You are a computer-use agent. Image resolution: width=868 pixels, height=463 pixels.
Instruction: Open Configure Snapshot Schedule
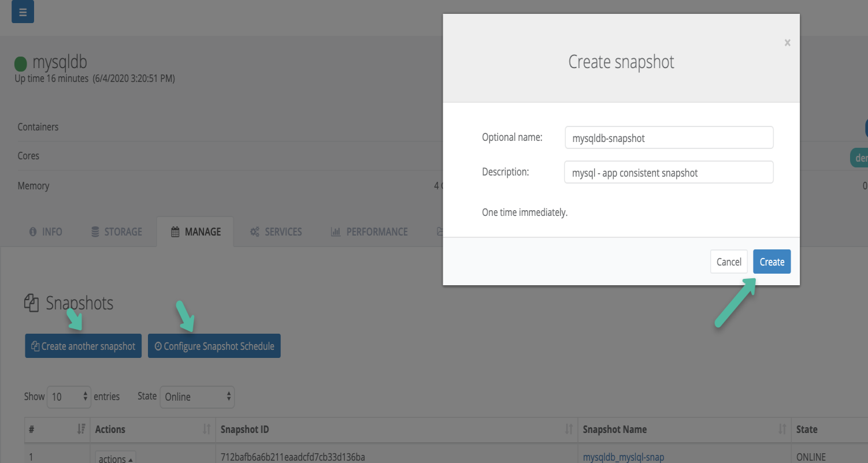tap(214, 346)
